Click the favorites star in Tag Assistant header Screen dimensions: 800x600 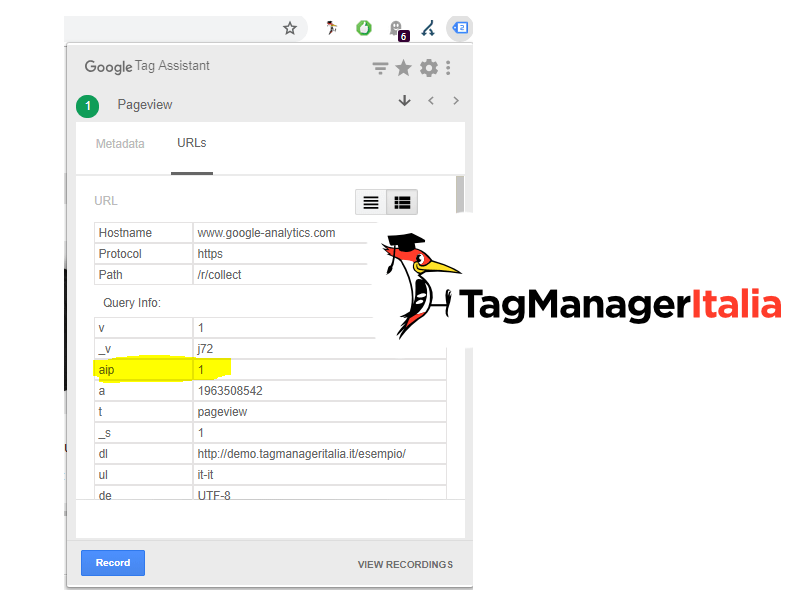point(404,68)
